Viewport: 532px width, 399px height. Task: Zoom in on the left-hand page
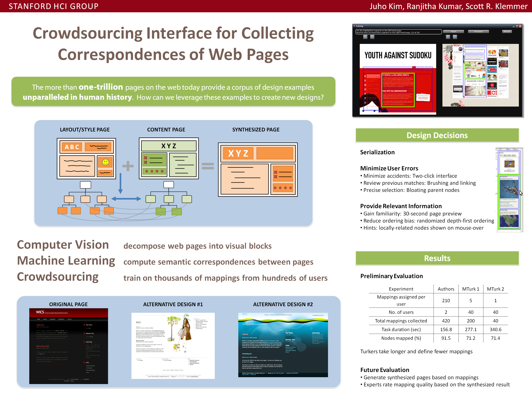[365, 37]
